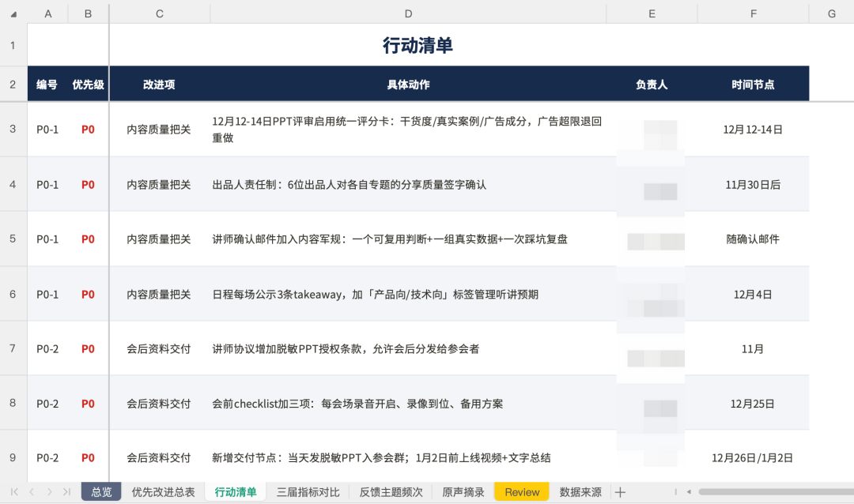The image size is (854, 504).
Task: Select P0-1 cell in row 4
Action: click(x=47, y=185)
